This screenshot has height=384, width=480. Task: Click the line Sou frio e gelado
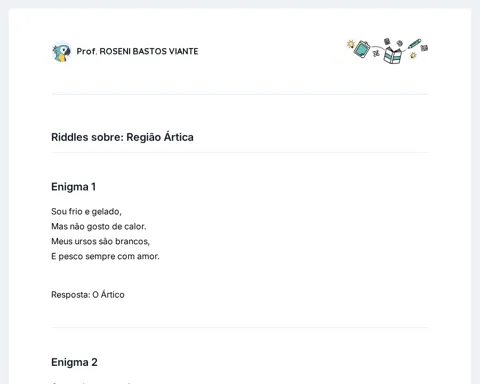tap(86, 212)
